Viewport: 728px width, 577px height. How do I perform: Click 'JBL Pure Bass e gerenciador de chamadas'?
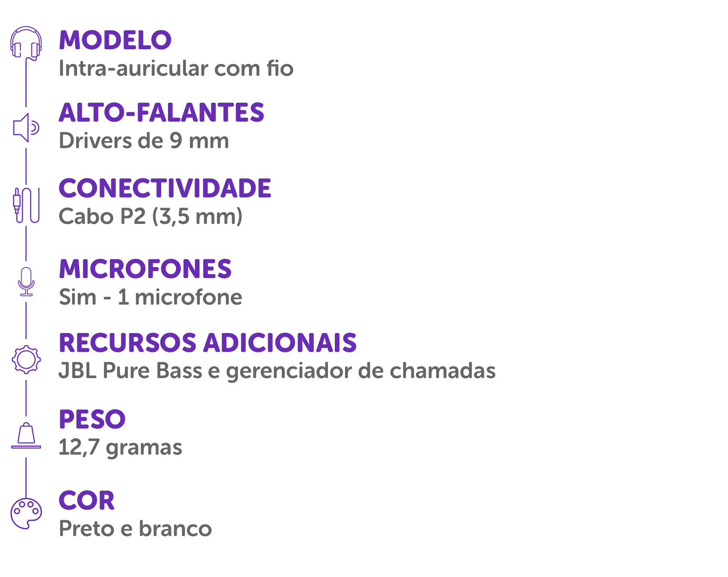pos(277,371)
